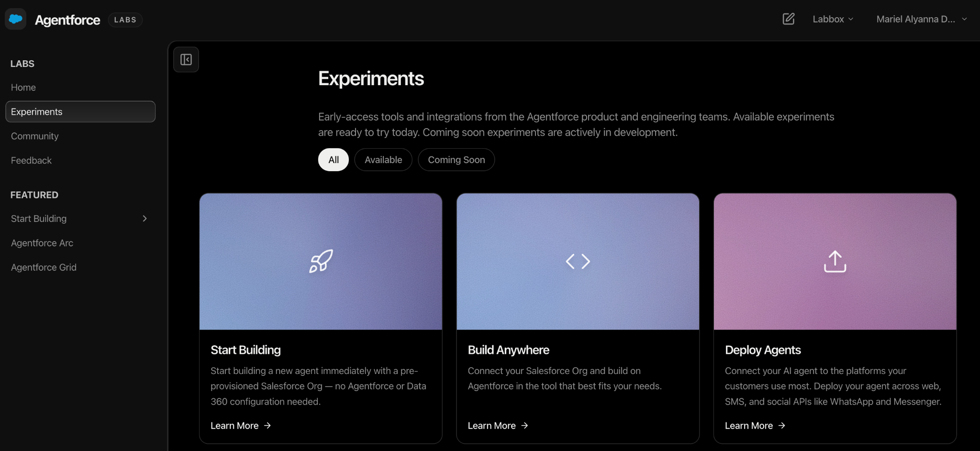Screen dimensions: 980x451
Task: Open the Feedback page from sidebar
Action: (x=32, y=161)
